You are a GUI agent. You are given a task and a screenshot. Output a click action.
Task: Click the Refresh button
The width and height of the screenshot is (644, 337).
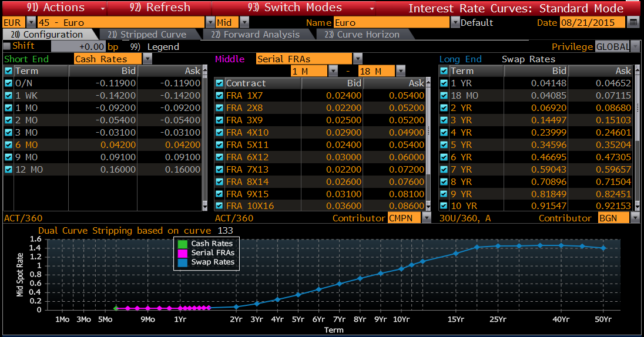coord(160,8)
